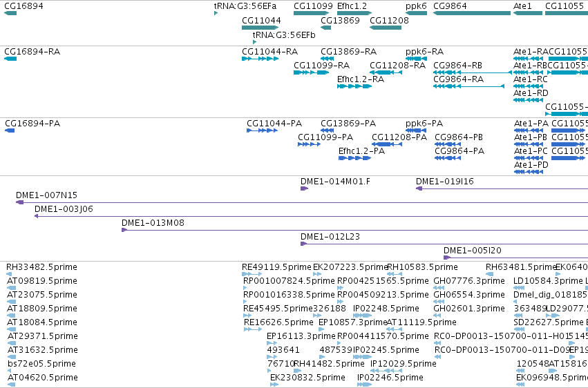Image resolution: width=588 pixels, height=388 pixels.
Task: Click the AT09819.5prime EST
Action: (12, 288)
